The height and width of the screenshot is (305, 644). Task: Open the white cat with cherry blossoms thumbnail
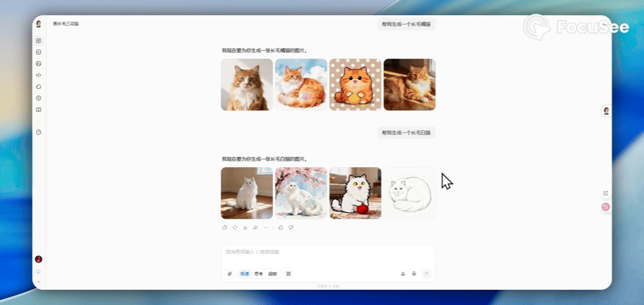pyautogui.click(x=301, y=193)
